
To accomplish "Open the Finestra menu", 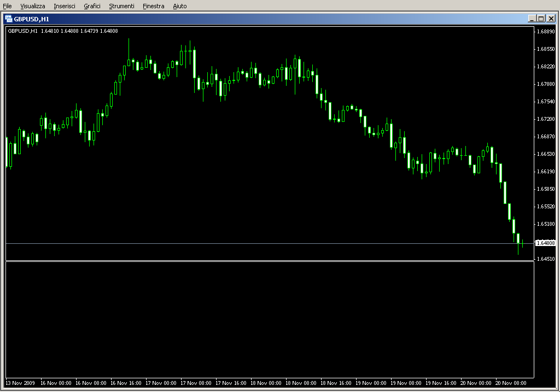I will (153, 6).
